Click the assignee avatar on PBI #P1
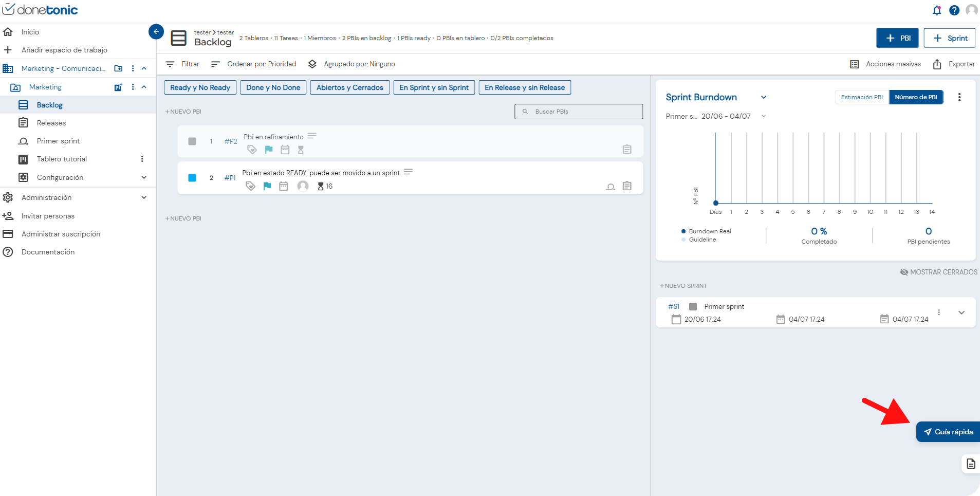The height and width of the screenshot is (496, 980). [303, 186]
